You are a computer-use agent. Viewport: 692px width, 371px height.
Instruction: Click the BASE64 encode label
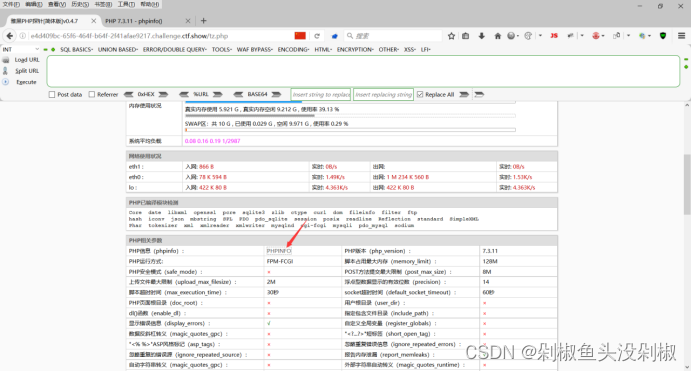pos(257,94)
